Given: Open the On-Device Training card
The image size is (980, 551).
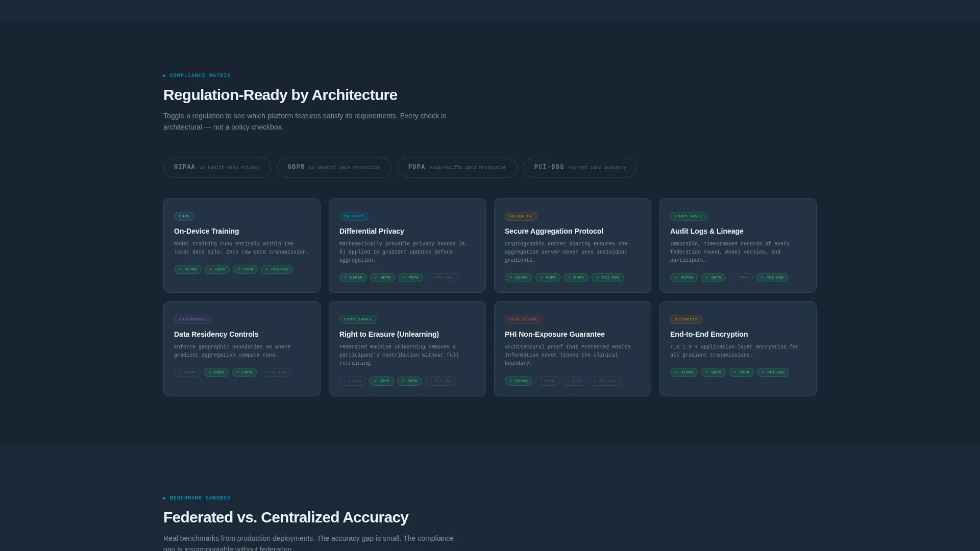Looking at the screenshot, I should pyautogui.click(x=242, y=245).
